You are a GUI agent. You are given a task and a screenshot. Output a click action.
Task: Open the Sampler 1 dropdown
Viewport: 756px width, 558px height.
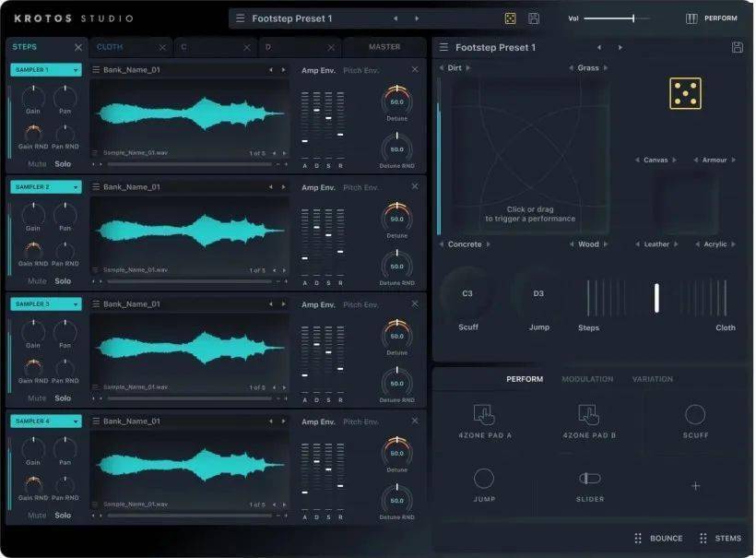[x=46, y=70]
